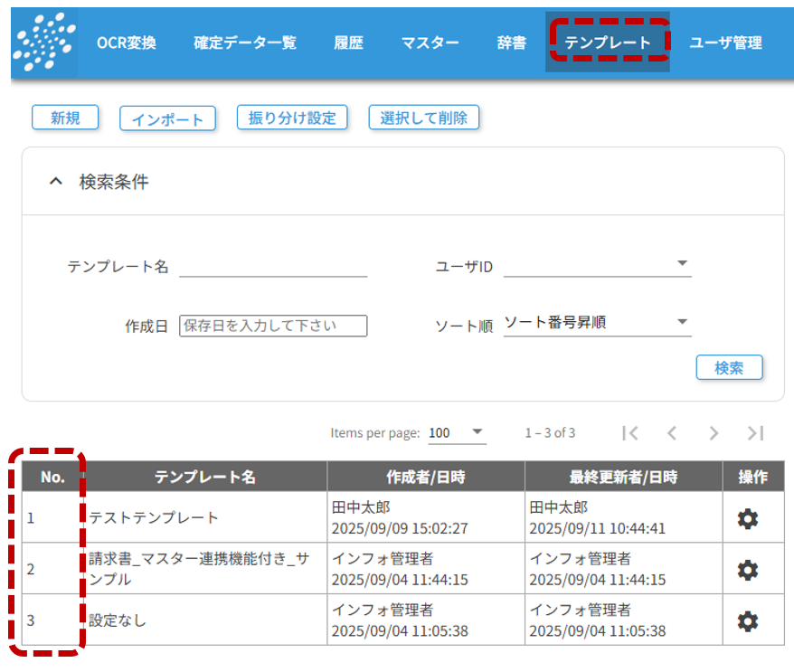The image size is (794, 672).
Task: Click gear icon for 設定なし row
Action: click(747, 621)
